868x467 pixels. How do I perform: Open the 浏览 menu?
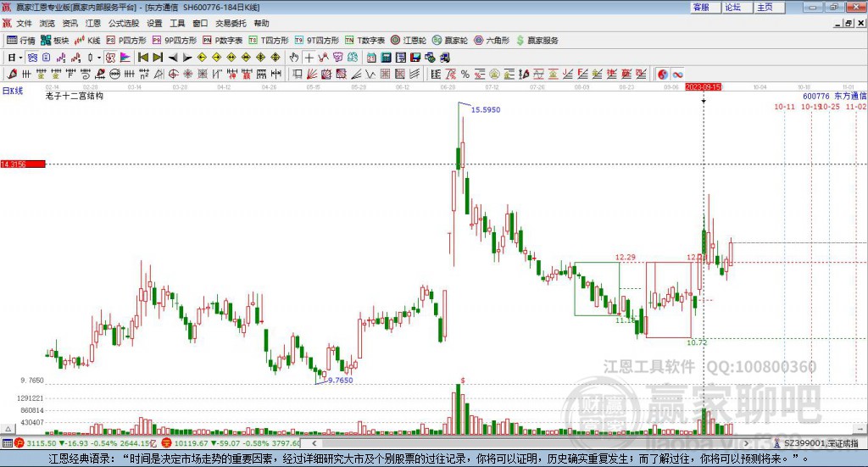tap(47, 23)
